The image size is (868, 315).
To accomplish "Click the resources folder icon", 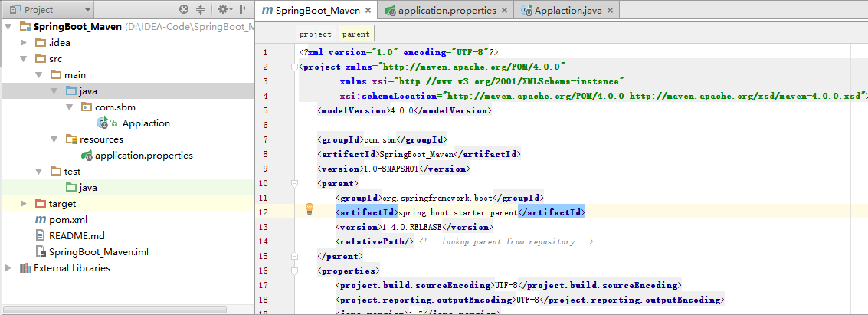I will click(71, 139).
